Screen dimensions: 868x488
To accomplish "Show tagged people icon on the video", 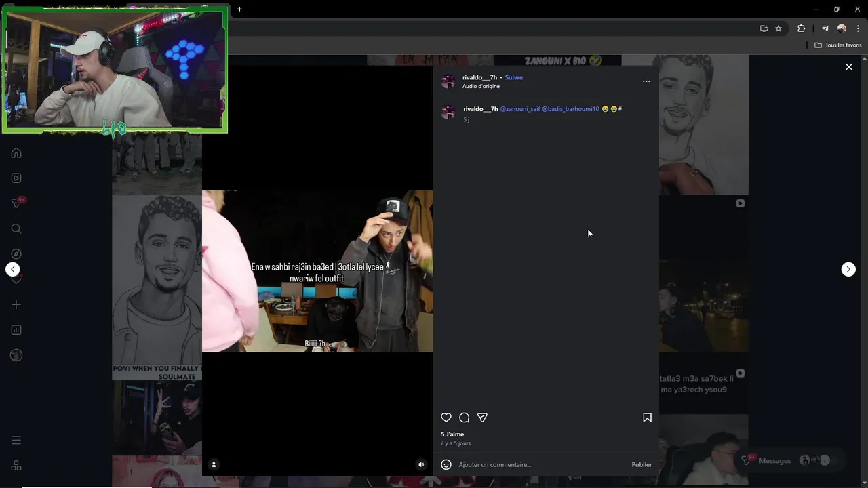I will 214,464.
